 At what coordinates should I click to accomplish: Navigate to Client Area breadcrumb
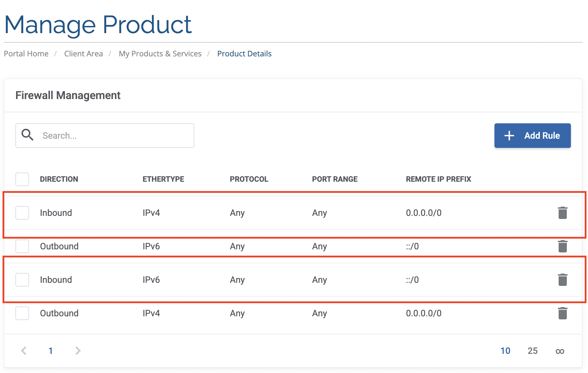83,54
